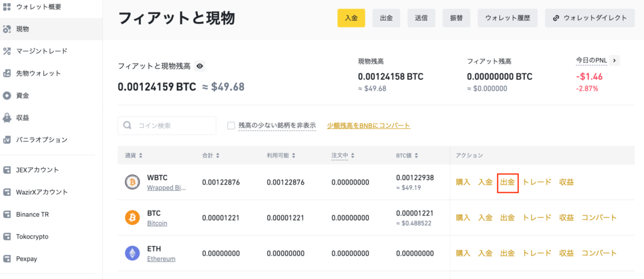Click Withdraw (出金) in ETH row
The image size is (644, 279).
508,253
